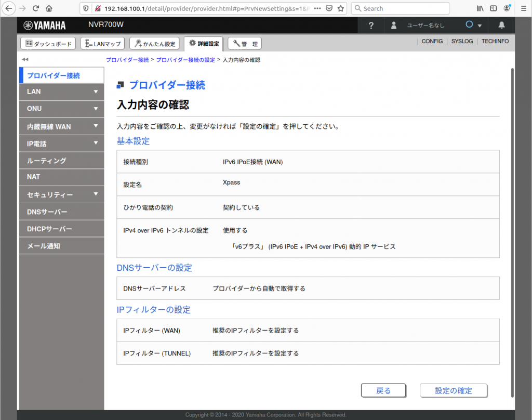Image resolution: width=532 pixels, height=420 pixels.
Task: Collapse the sidebar with the double-arrow icon
Action: pos(25,59)
